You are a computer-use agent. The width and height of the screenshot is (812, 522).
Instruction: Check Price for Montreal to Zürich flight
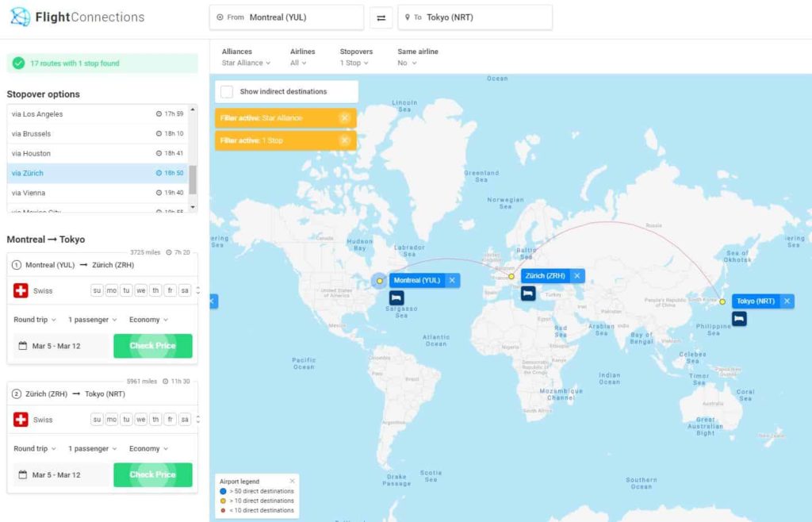point(152,346)
